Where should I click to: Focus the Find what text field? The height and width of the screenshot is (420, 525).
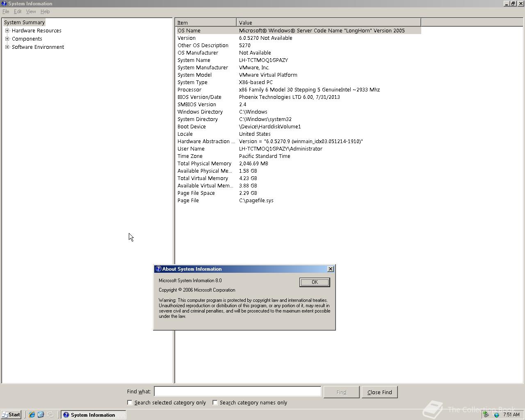pyautogui.click(x=237, y=392)
